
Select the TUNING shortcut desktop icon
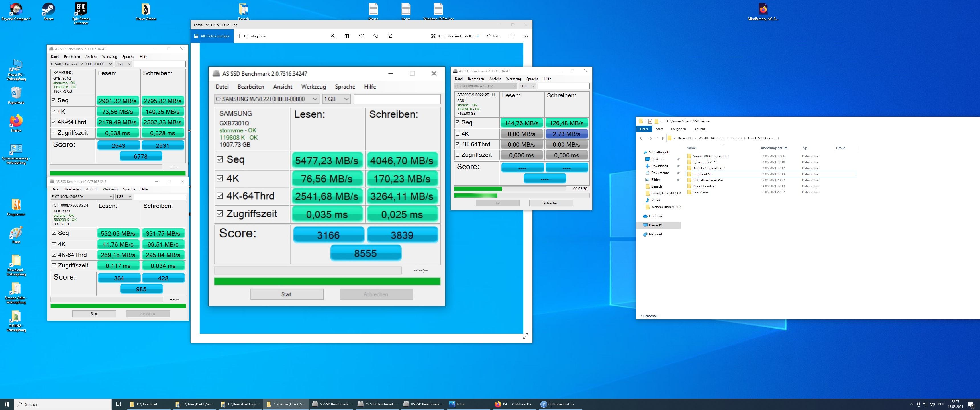(x=16, y=321)
